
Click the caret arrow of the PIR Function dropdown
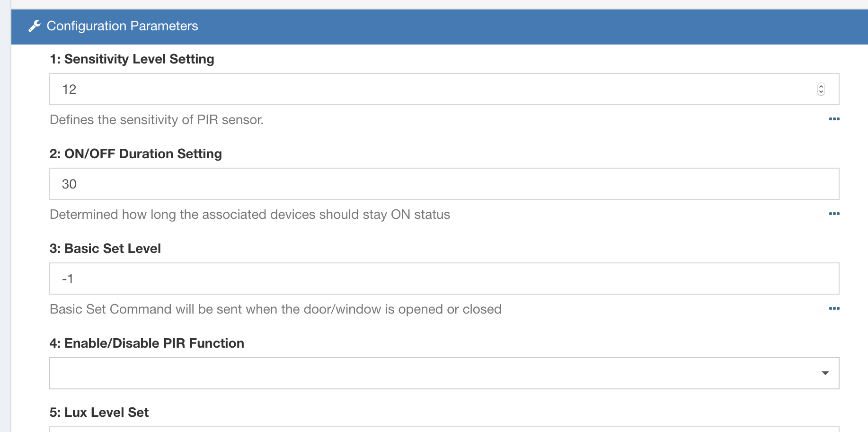825,373
